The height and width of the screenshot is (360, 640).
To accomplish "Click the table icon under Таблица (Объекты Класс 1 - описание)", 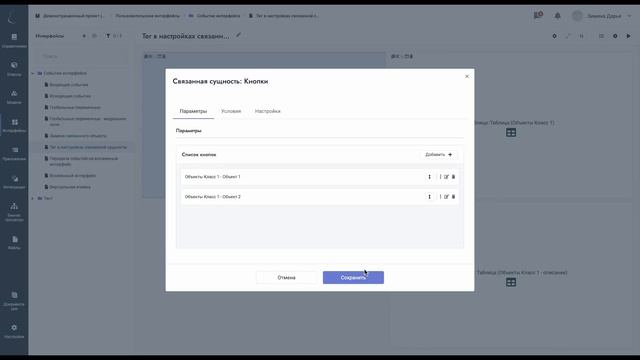I will point(511,282).
